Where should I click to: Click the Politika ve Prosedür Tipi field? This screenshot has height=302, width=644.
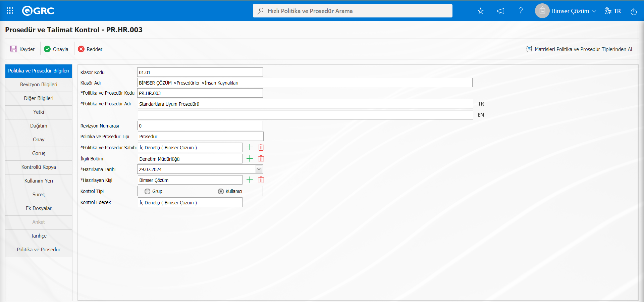point(201,136)
